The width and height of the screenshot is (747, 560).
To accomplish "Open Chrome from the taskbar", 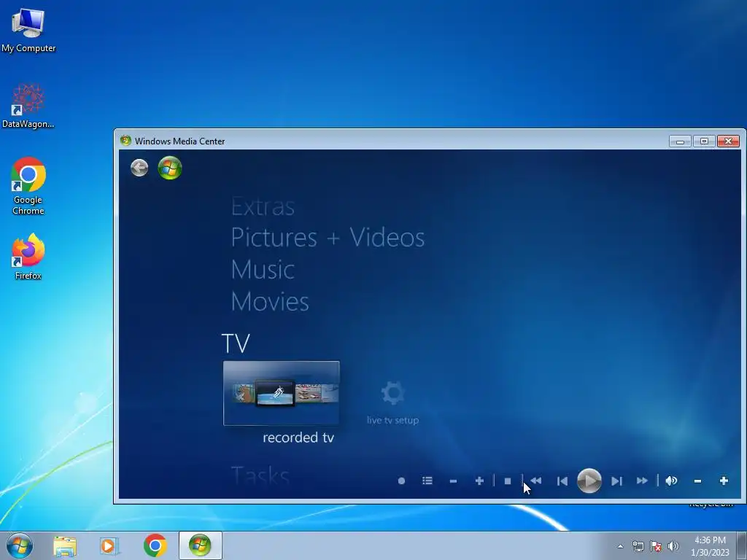I will click(155, 545).
